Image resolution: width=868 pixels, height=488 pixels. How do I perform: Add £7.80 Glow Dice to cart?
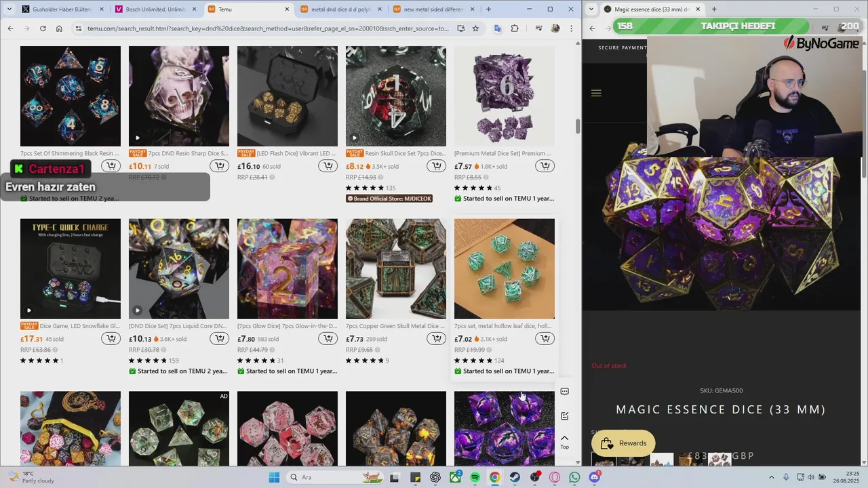(328, 339)
